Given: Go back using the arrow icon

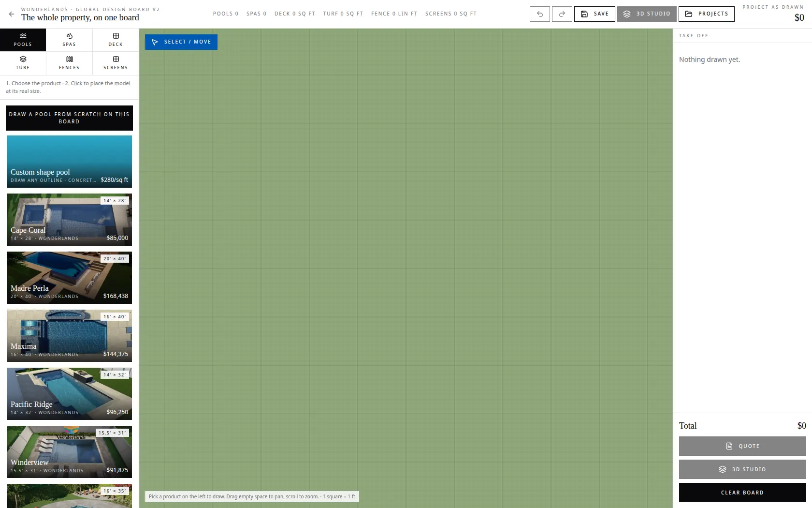Looking at the screenshot, I should coord(12,14).
